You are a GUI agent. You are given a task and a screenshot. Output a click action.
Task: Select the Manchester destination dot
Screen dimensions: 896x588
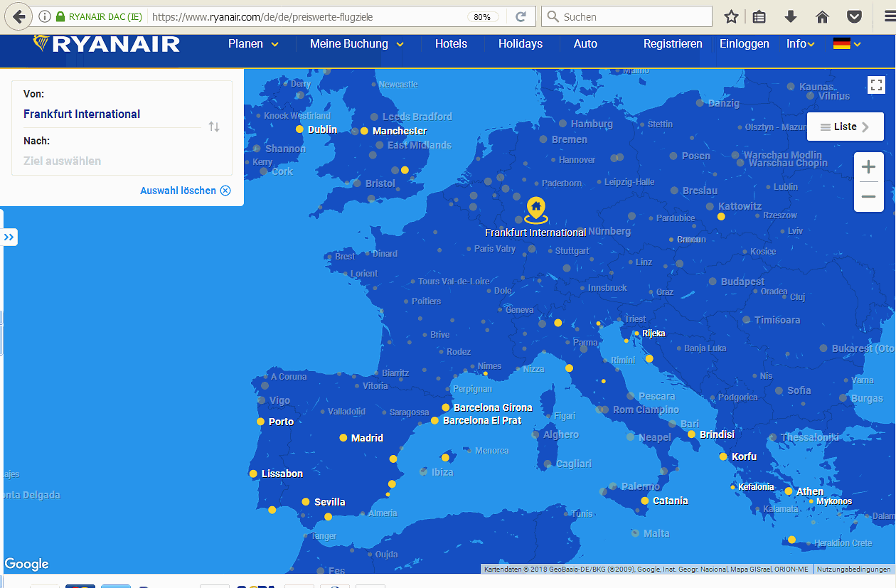pyautogui.click(x=364, y=131)
